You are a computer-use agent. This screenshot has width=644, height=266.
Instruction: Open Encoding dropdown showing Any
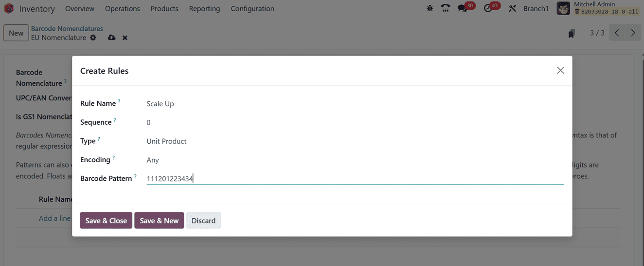tap(355, 160)
